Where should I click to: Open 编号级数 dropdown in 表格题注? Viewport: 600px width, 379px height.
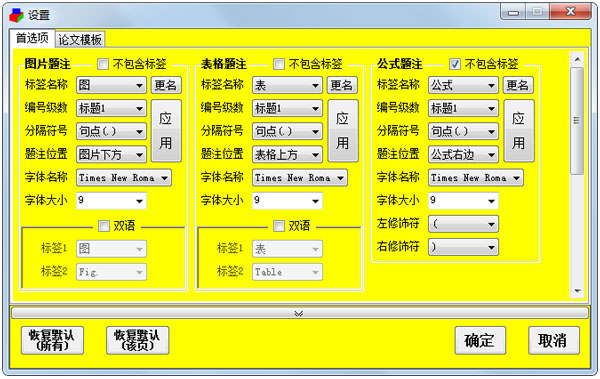click(x=287, y=108)
